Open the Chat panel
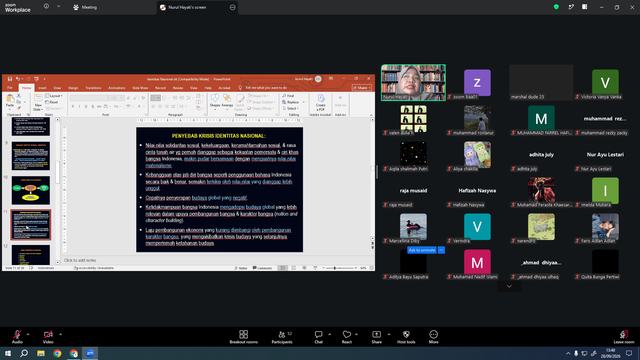 pyautogui.click(x=318, y=337)
